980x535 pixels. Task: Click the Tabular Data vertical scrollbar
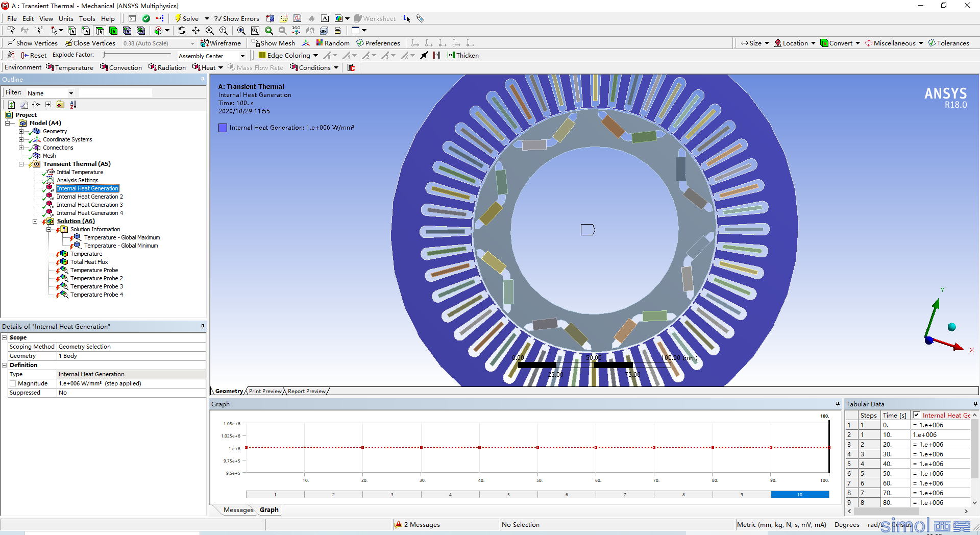(x=974, y=458)
